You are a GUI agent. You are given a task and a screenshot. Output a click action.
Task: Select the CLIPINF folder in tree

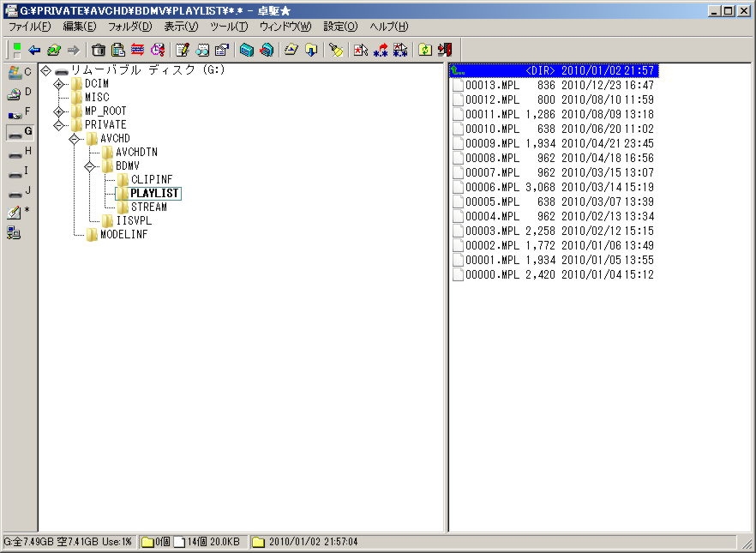click(x=151, y=180)
